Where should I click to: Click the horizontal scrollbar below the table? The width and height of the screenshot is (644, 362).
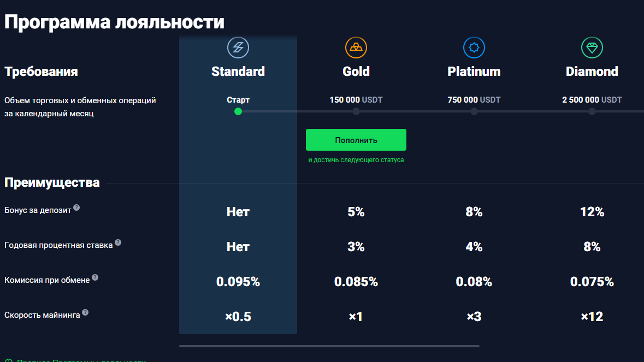[x=329, y=346]
